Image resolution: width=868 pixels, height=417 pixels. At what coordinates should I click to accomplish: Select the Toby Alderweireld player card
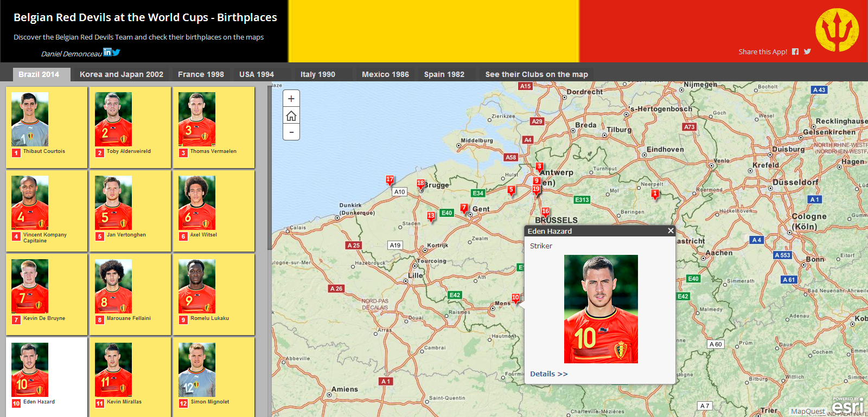[x=130, y=127]
